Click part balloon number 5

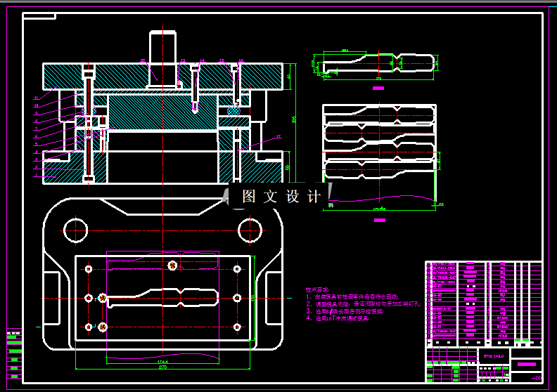pyautogui.click(x=36, y=145)
